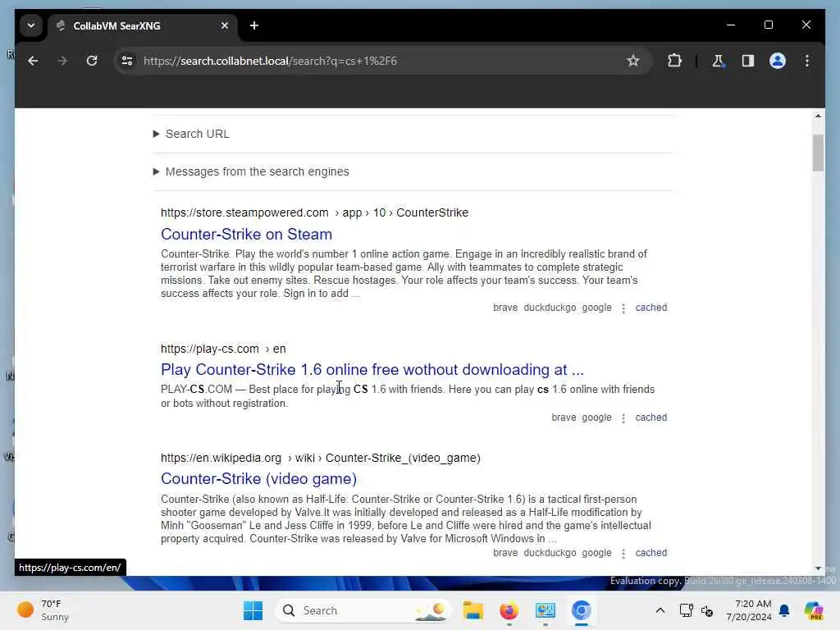Viewport: 840px width, 630px height.
Task: Open the weather widget showing 70°F Sunny
Action: (43, 610)
